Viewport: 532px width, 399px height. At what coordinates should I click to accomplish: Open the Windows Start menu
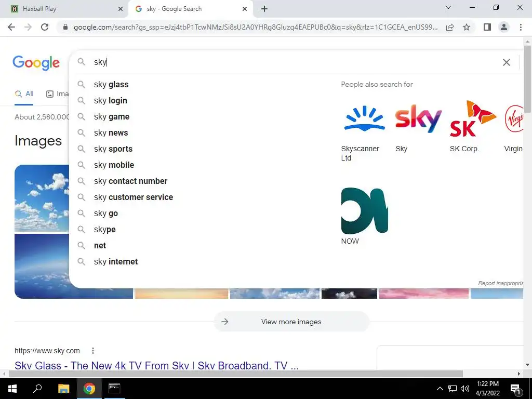(x=12, y=389)
